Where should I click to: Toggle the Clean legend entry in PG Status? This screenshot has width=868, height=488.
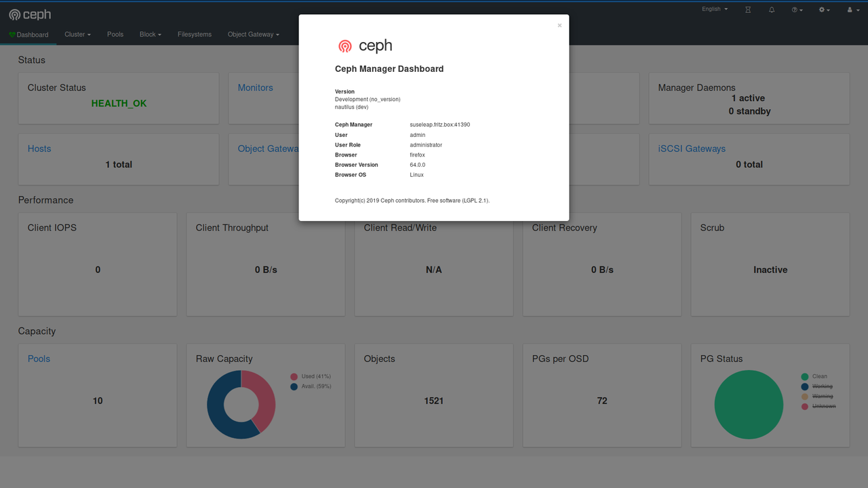coord(814,376)
